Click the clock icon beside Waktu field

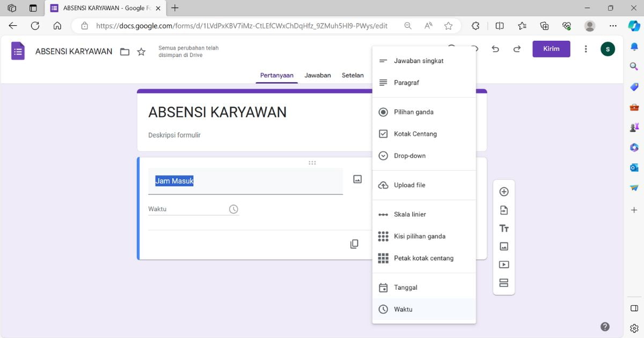[233, 209]
